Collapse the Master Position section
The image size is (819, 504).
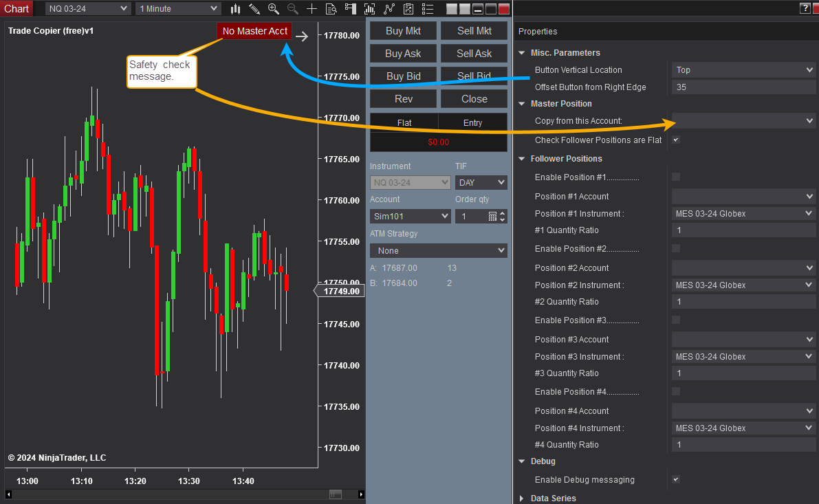pos(522,103)
